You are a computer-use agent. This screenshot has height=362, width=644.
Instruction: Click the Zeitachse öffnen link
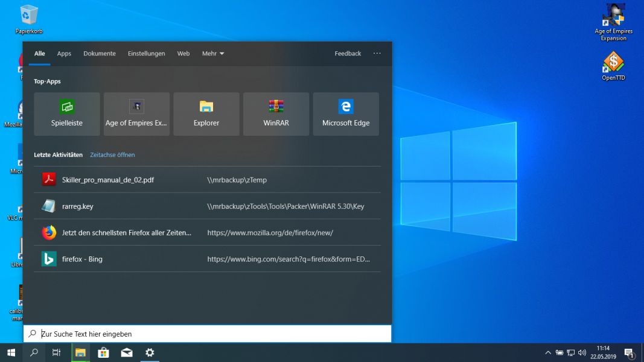[112, 154]
